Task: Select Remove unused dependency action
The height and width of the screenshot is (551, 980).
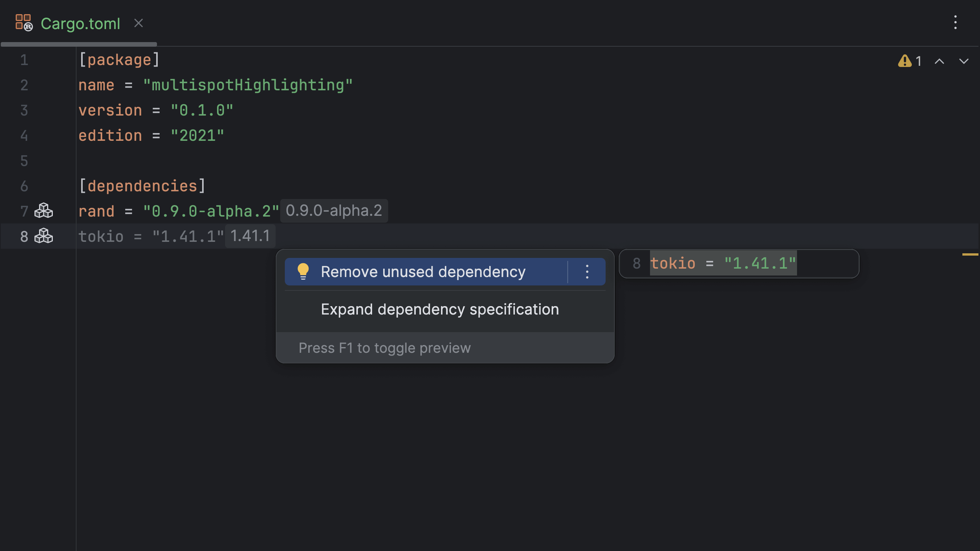Action: (423, 272)
